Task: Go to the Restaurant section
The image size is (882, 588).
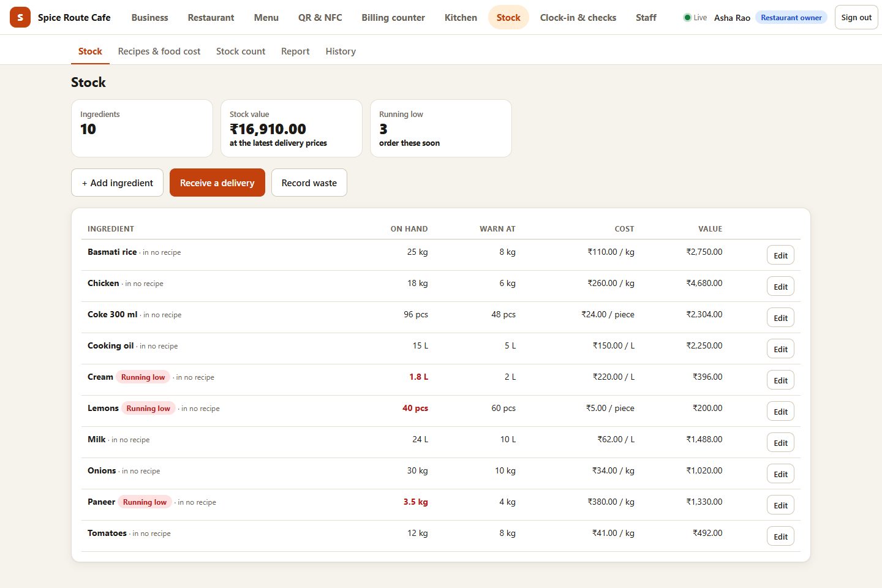Action: pyautogui.click(x=211, y=18)
